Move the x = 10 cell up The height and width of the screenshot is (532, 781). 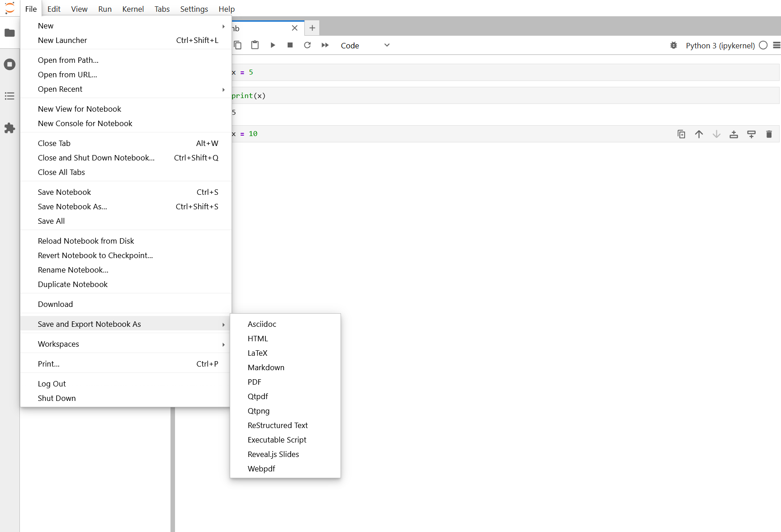(x=699, y=134)
